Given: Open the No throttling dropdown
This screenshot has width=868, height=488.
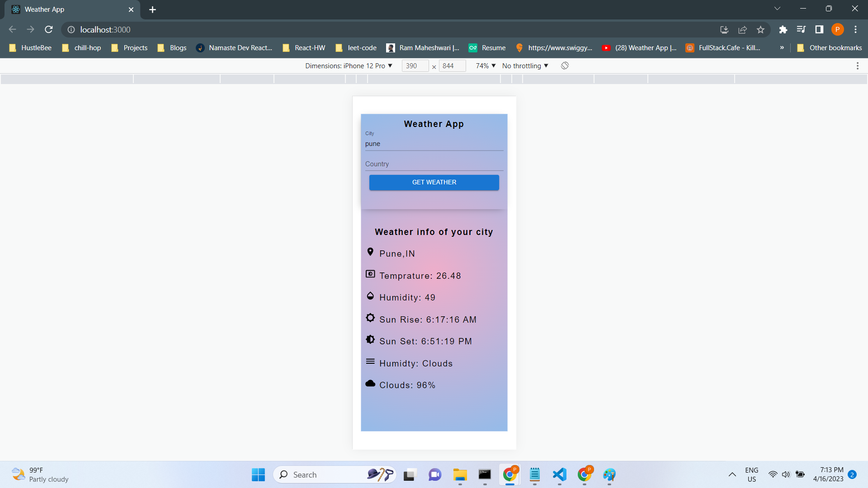Looking at the screenshot, I should tap(524, 66).
